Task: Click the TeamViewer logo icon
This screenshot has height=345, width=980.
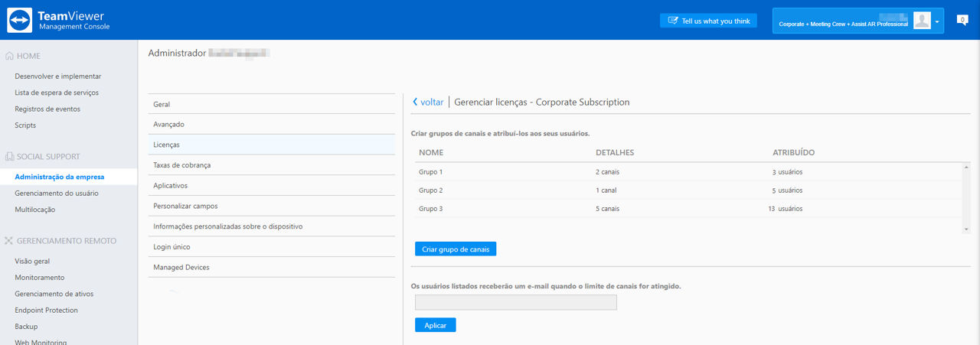Action: [20, 20]
